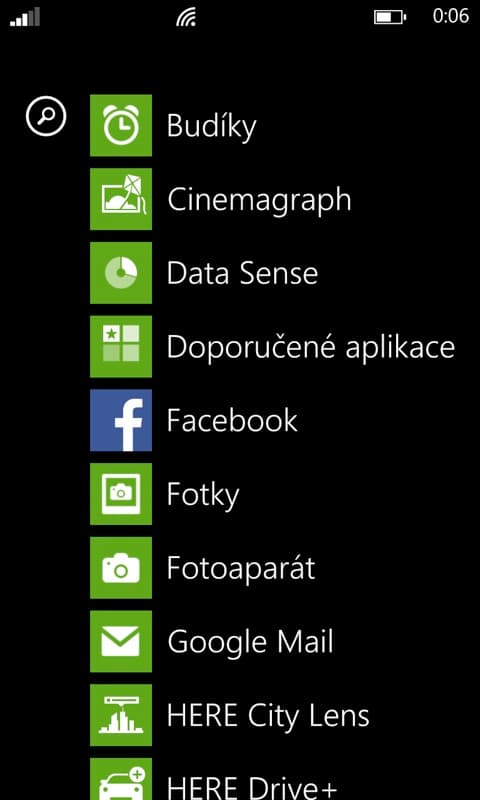Screen dimensions: 480x800
Task: Tap the Fotoaparát text label
Action: [241, 569]
